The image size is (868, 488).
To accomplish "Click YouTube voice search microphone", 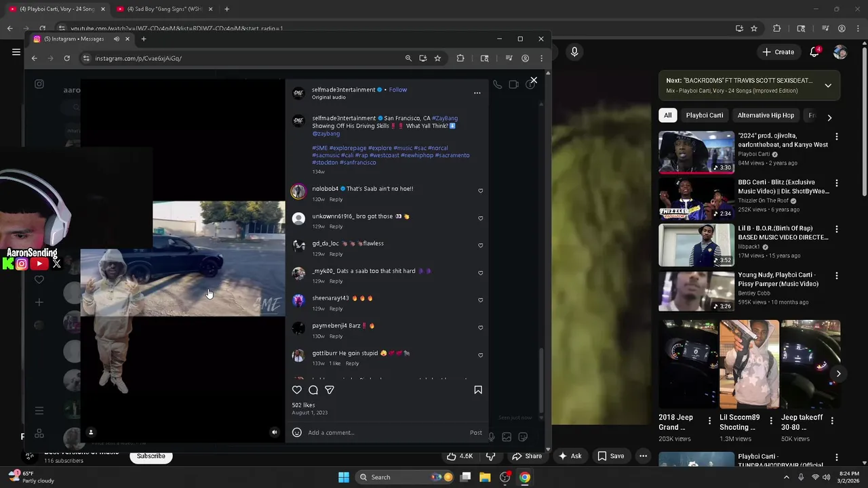I will coord(574,52).
